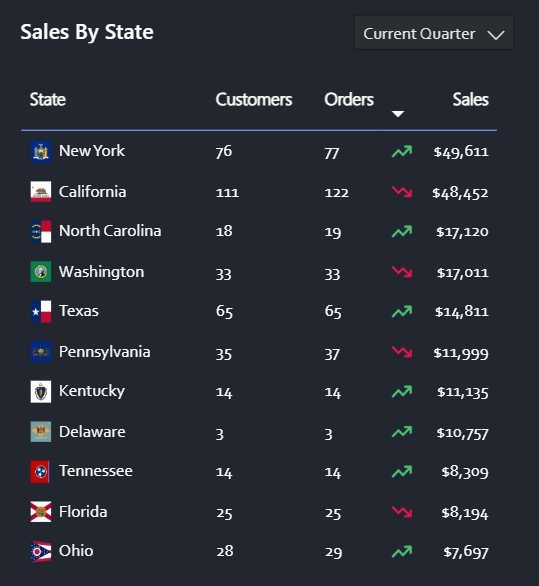Click the Tennessee flag icon
The height and width of the screenshot is (586, 539).
pos(41,472)
